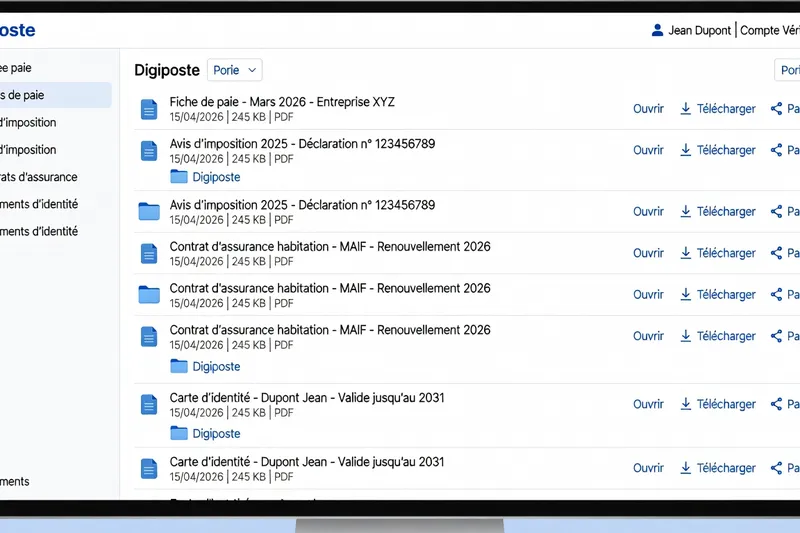Share icon on Contrat d'assurance row with folder icon
The width and height of the screenshot is (800, 533).
[x=776, y=294]
